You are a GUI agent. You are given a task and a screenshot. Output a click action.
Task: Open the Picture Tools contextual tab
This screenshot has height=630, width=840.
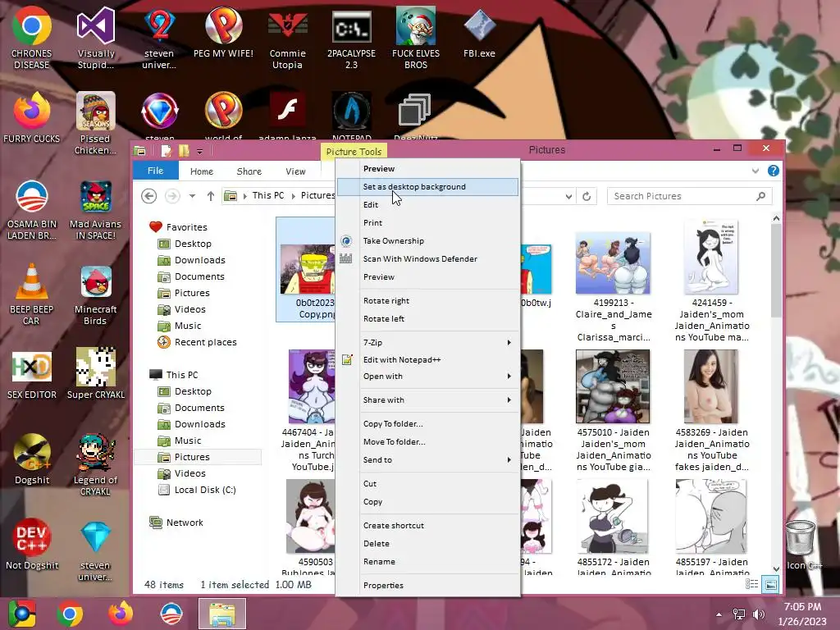[x=354, y=152]
